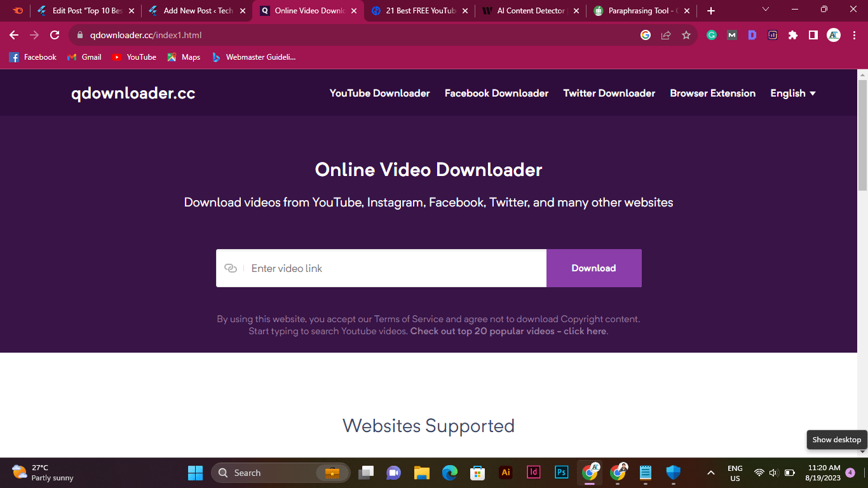Close the Paraphrasing Tool tab
This screenshot has height=488, width=868.
[x=687, y=11]
